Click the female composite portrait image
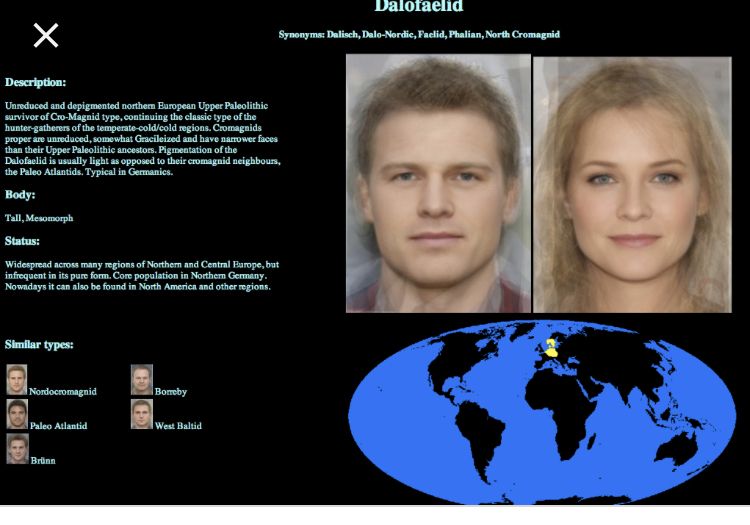Screen dimensions: 750x525 [x=632, y=185]
